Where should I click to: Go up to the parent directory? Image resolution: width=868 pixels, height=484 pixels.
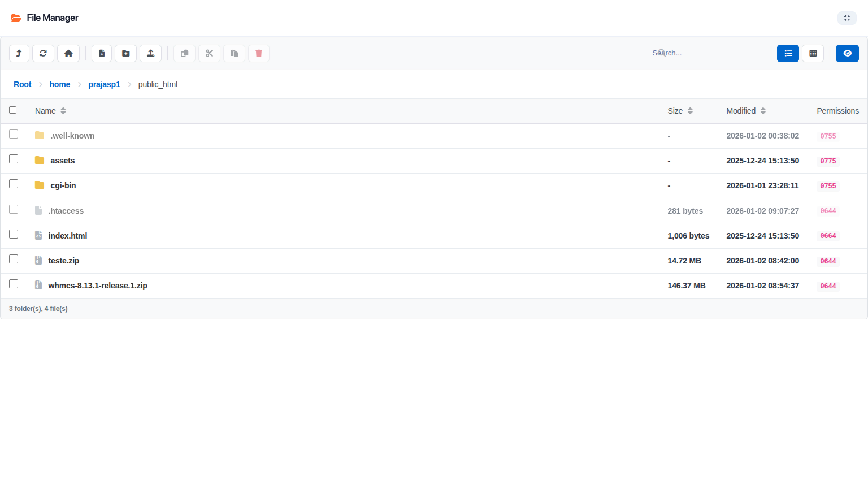[x=19, y=53]
